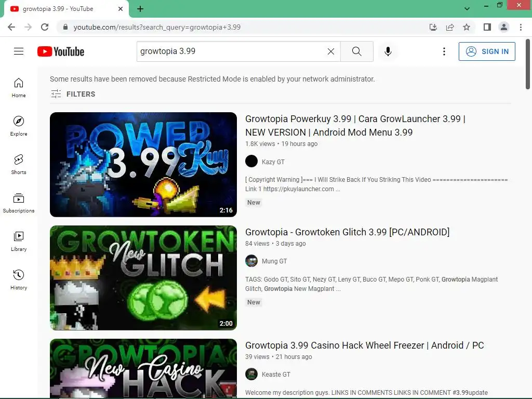Expand the tab search dropdown chevron
Screen dimensions: 532x399
point(467,9)
